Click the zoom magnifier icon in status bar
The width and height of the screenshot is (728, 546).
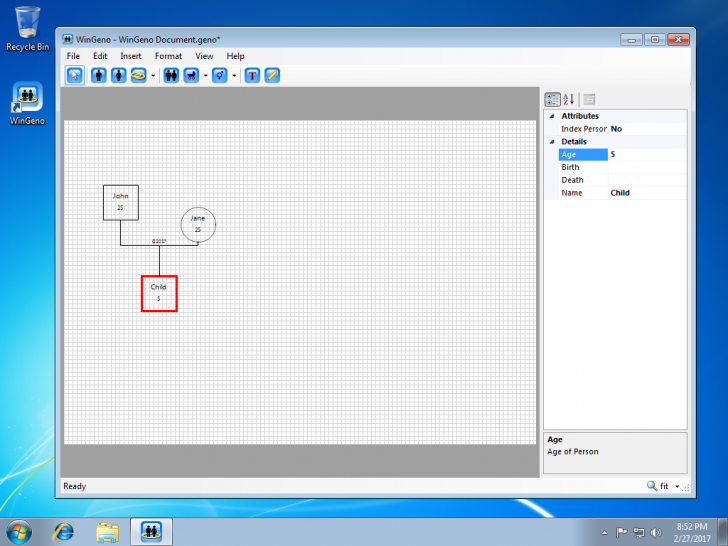coord(652,486)
